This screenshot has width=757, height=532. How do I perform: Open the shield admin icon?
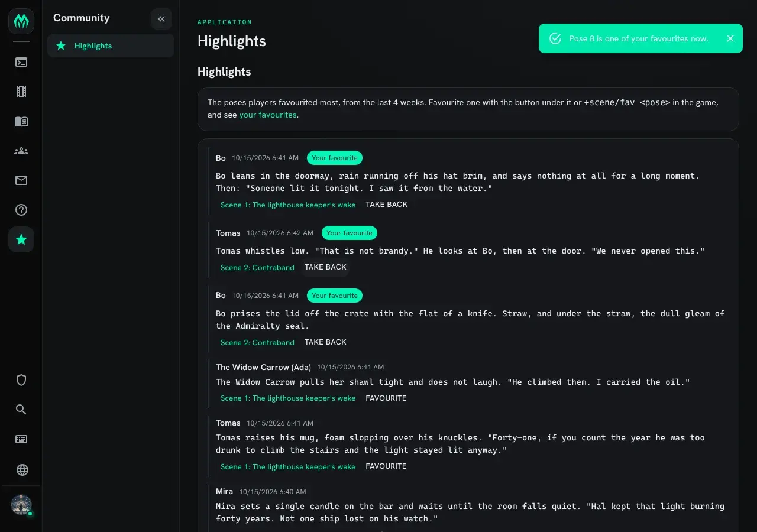click(21, 380)
